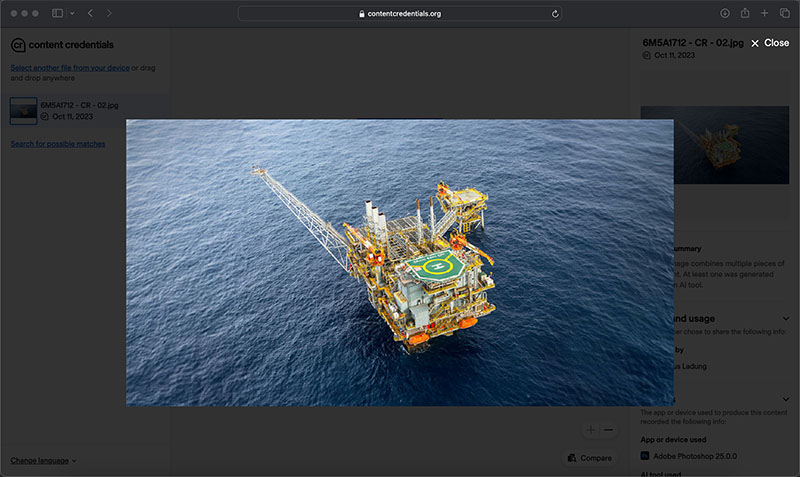
Task: Open the Safari downloads icon
Action: click(x=724, y=13)
